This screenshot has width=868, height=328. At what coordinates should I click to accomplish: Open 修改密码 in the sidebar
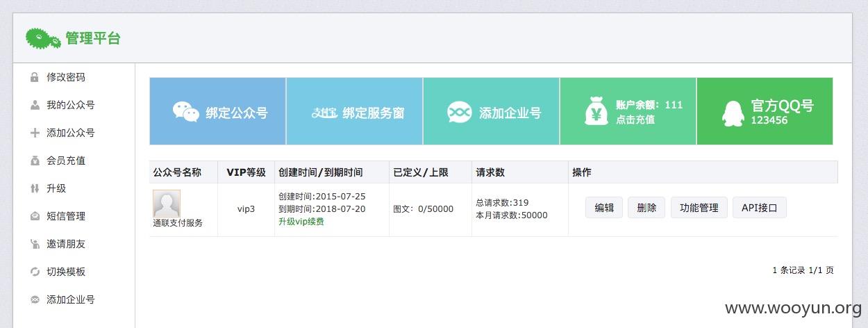[x=66, y=77]
